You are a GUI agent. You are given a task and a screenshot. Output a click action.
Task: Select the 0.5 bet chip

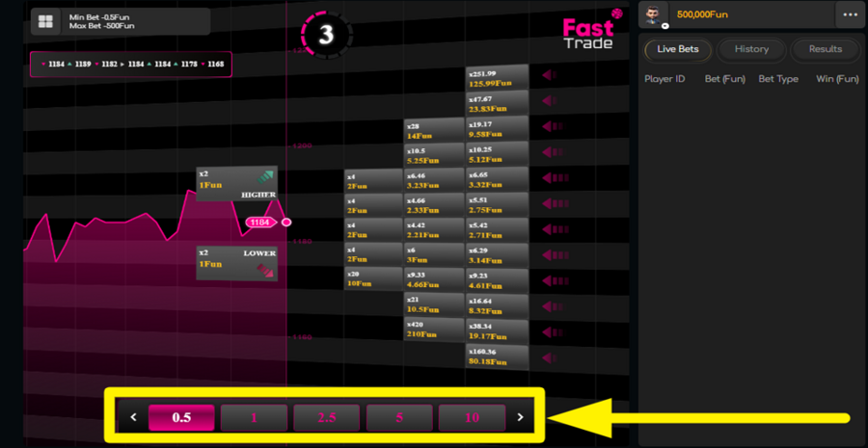(x=181, y=417)
